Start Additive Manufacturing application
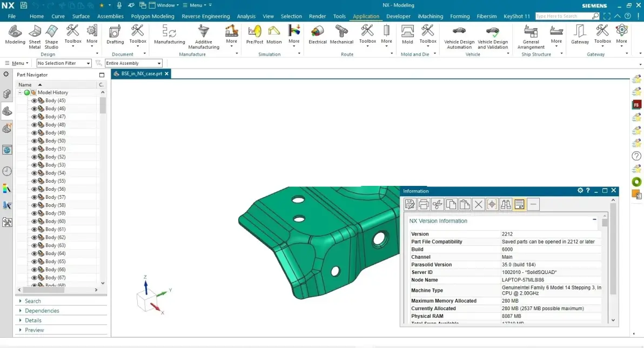 [204, 37]
